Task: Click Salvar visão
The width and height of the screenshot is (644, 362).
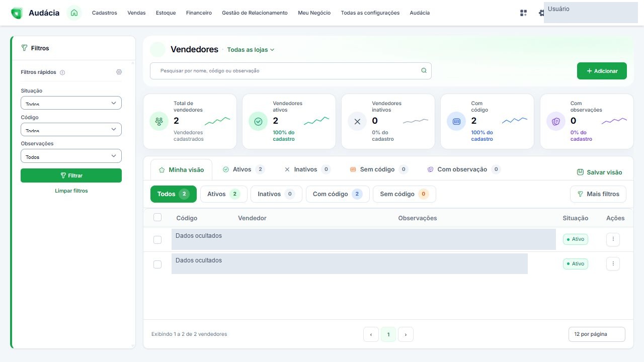Action: tap(599, 172)
